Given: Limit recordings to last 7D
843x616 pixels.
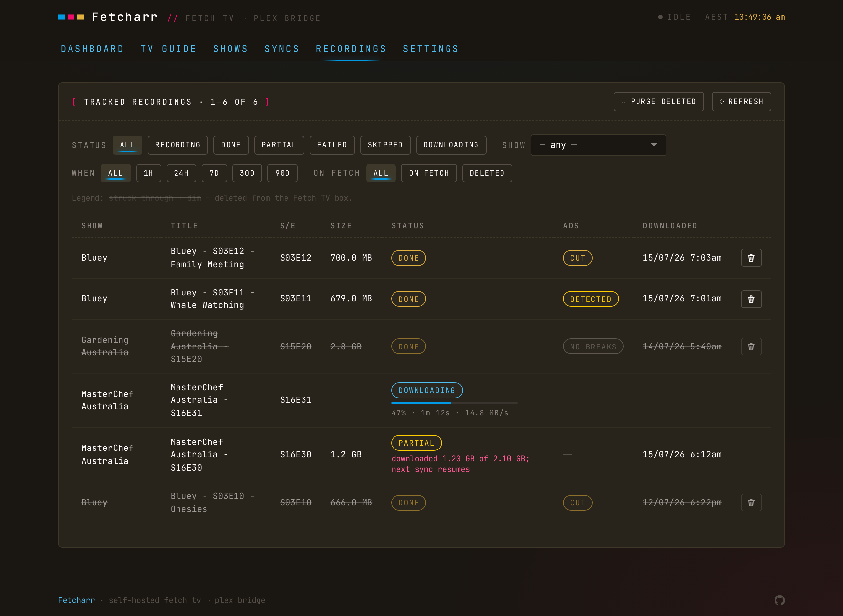Looking at the screenshot, I should [x=214, y=173].
